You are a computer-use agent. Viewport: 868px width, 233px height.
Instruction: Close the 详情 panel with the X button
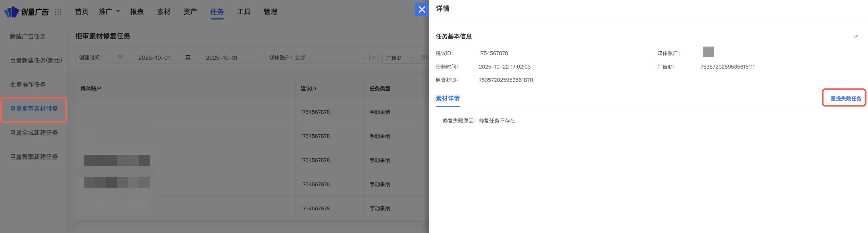(422, 9)
